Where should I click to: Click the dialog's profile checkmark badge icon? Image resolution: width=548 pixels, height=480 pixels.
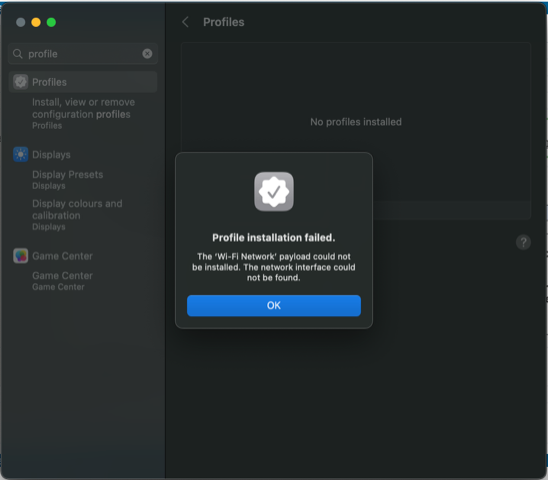click(x=274, y=192)
